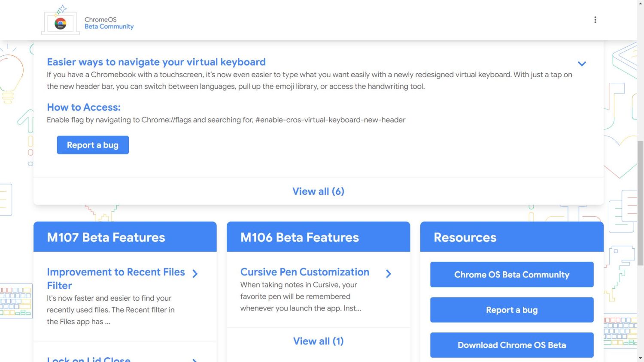Click the scrollbar down arrow
This screenshot has height=362, width=644.
(x=640, y=358)
